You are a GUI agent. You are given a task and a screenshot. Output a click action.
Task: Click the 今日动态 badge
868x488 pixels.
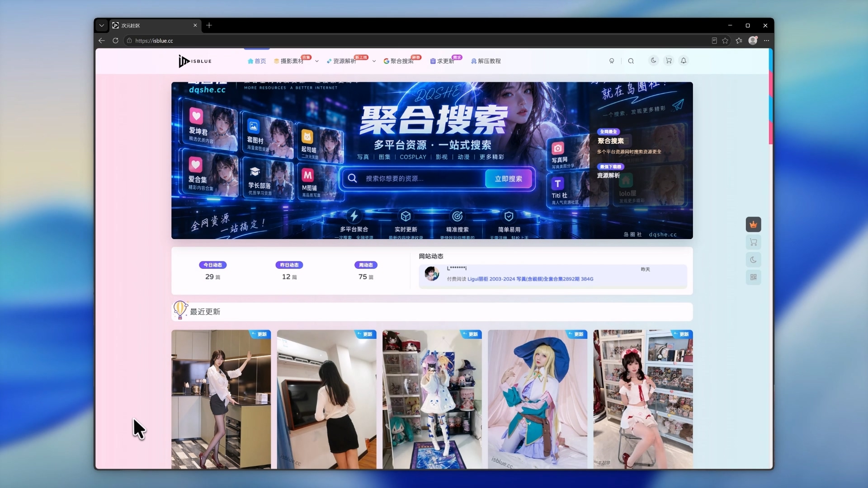click(x=213, y=265)
